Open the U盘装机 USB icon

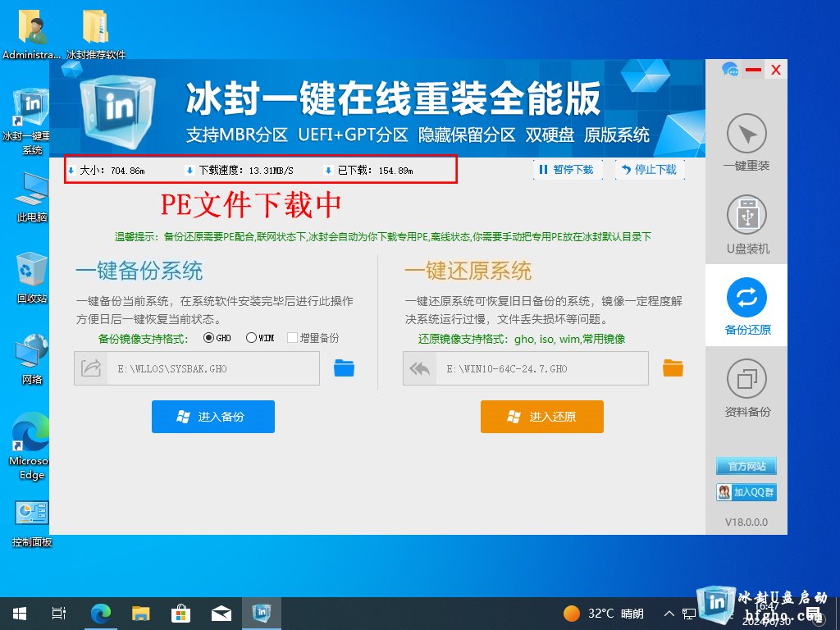(746, 216)
